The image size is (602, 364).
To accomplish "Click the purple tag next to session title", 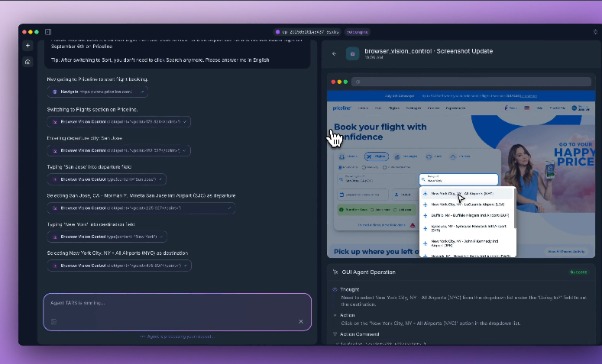I will click(x=358, y=32).
